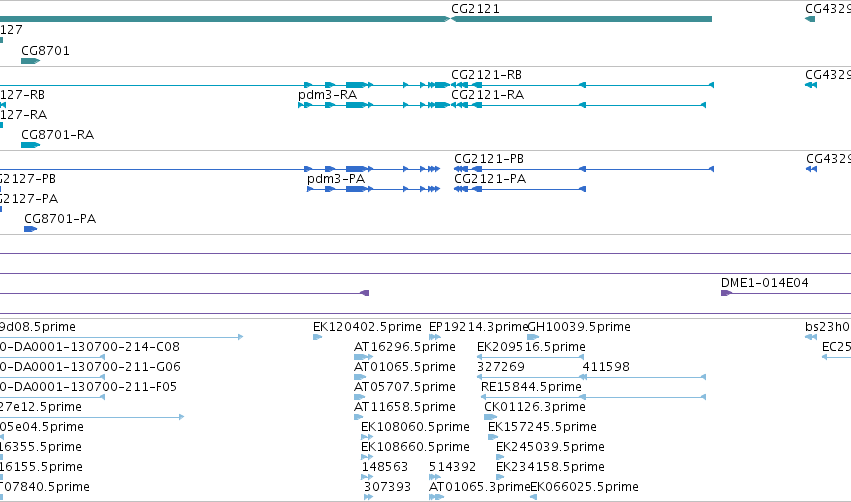Click the 16355.5prime EST label

[x=41, y=447]
